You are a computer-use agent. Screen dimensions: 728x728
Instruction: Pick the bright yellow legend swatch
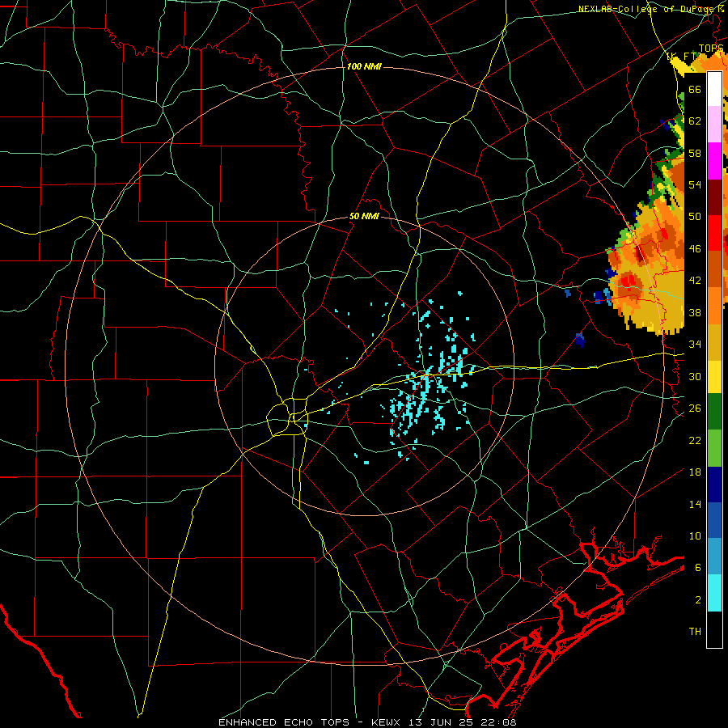point(714,377)
